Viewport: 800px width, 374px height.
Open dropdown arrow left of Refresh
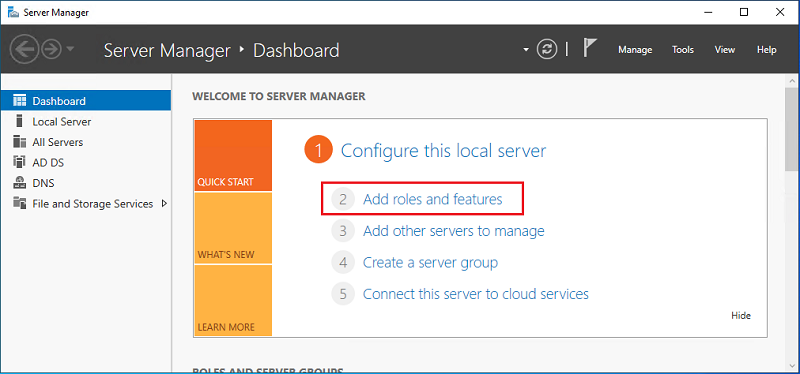[x=527, y=50]
